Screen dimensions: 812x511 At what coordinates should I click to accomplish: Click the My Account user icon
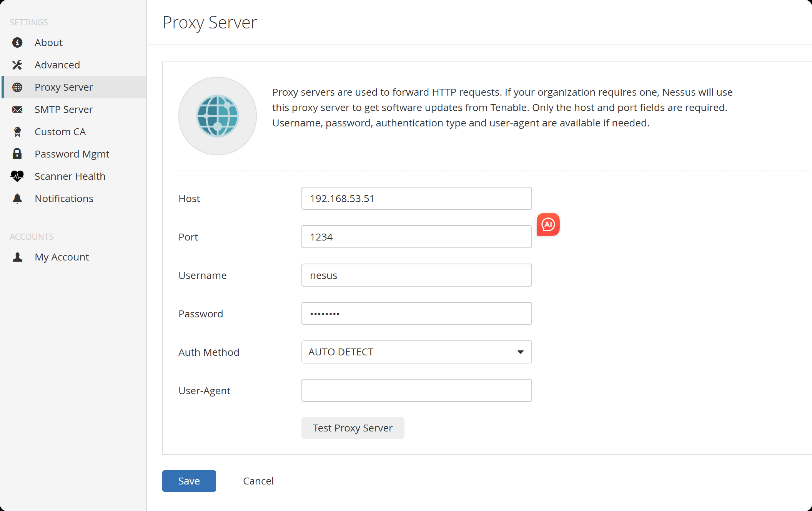[17, 257]
